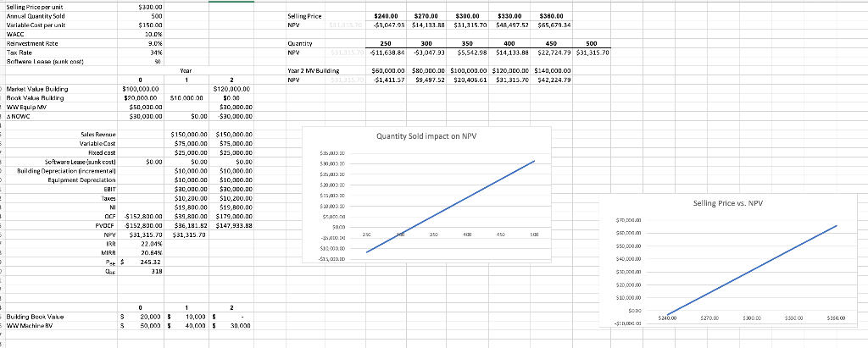Select the 'Sales Revenue' row label
868x348 pixels.
pyautogui.click(x=98, y=135)
